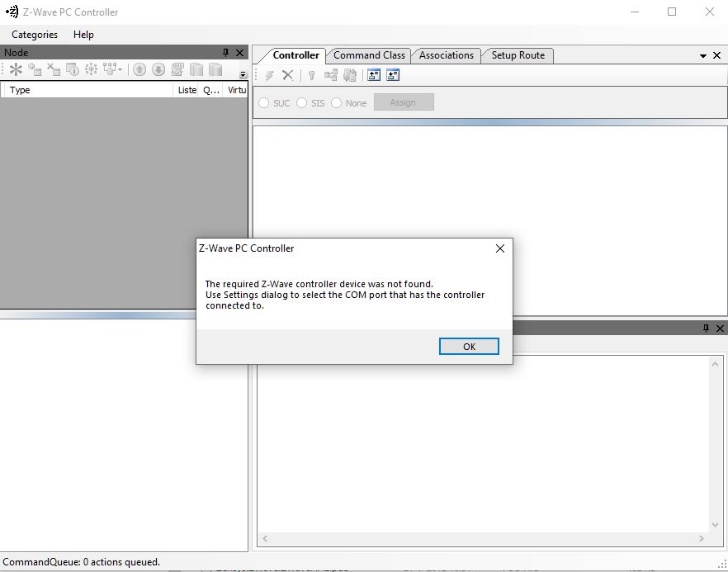Click the Type column header
Image resolution: width=728 pixels, height=572 pixels.
pyautogui.click(x=87, y=90)
